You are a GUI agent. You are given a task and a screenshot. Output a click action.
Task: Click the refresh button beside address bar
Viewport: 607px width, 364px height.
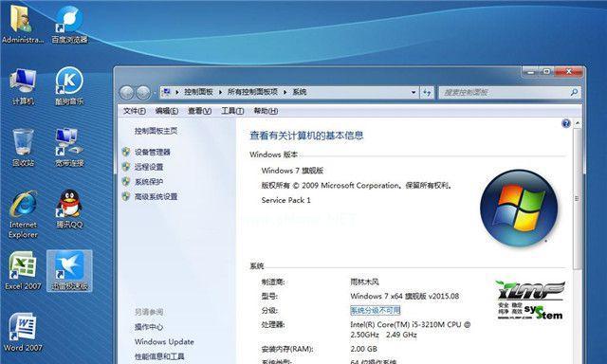pyautogui.click(x=427, y=93)
